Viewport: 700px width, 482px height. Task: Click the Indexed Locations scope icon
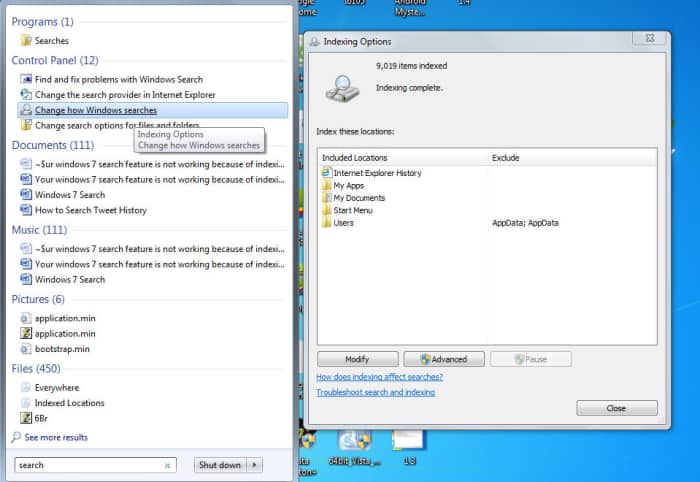[x=26, y=403]
